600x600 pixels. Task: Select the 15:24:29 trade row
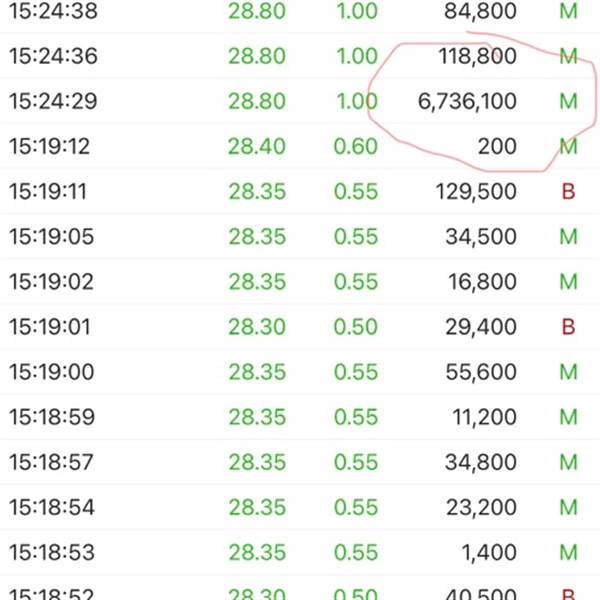click(300, 101)
